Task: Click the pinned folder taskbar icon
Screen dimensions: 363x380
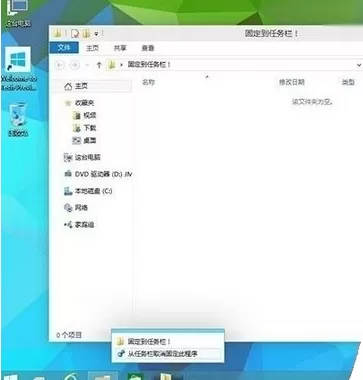Action: [167, 377]
